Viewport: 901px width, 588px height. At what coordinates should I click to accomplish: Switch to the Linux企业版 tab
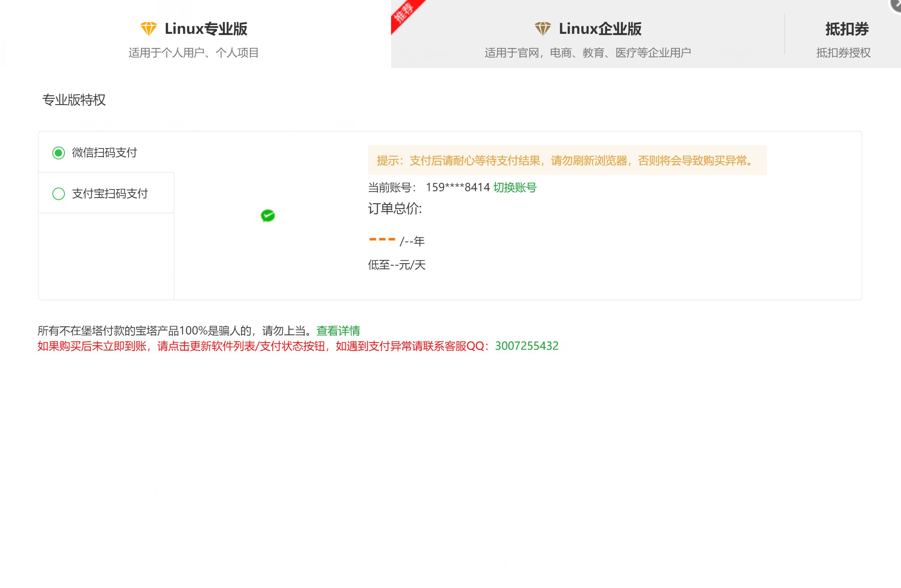point(588,34)
